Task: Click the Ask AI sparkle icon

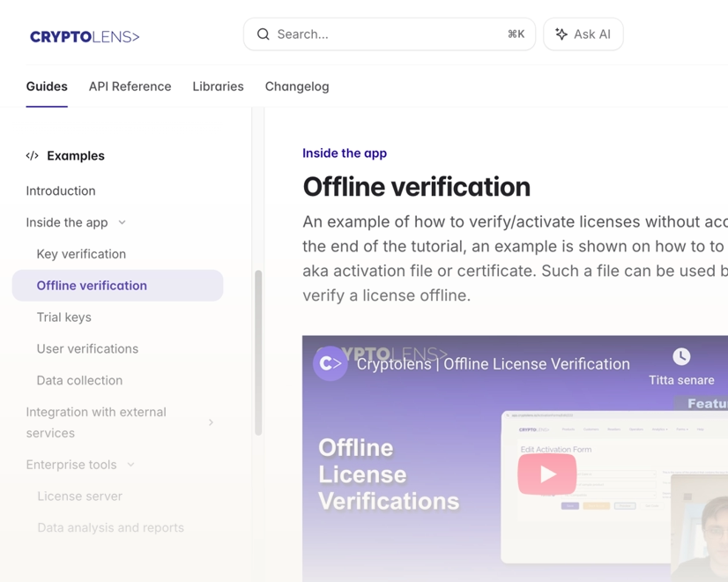Action: 561,34
